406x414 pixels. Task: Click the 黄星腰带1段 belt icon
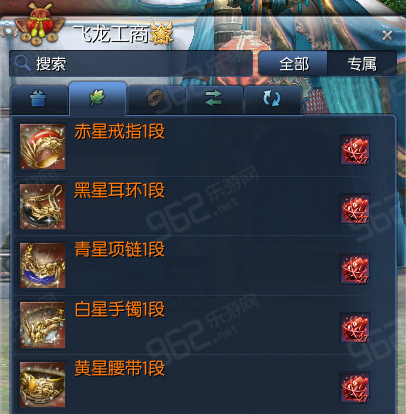tap(42, 384)
